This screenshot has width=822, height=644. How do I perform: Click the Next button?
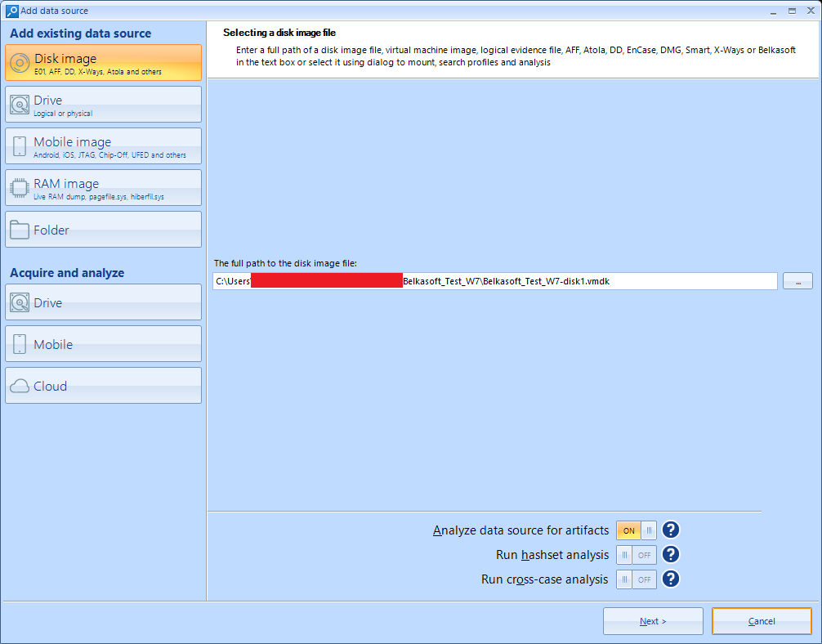pyautogui.click(x=653, y=621)
